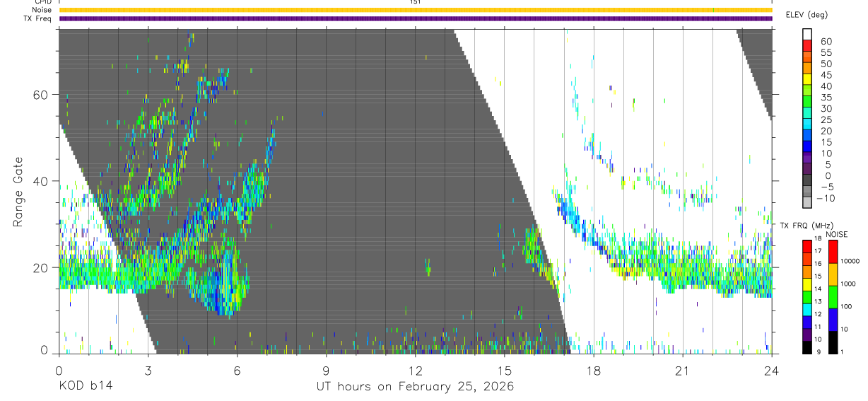Image resolution: width=868 pixels, height=401 pixels.
Task: Click the '10000' noise legend value
Action: point(850,262)
